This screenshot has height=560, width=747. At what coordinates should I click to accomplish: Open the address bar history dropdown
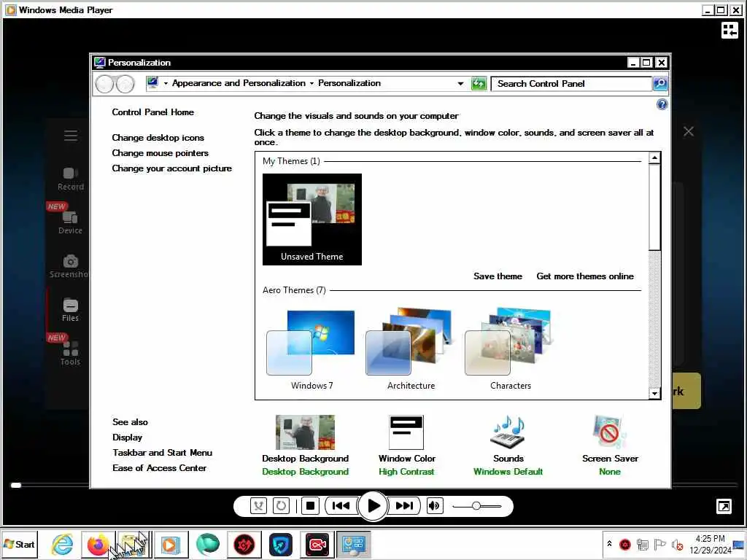pos(460,84)
